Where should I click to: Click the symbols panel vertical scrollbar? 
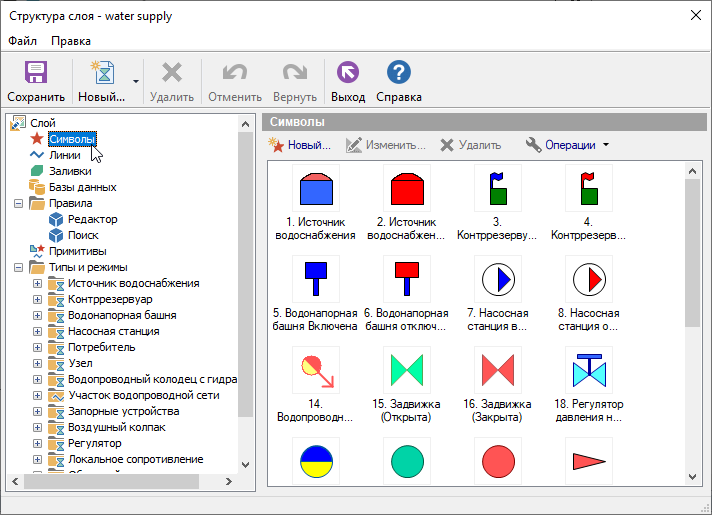point(692,250)
